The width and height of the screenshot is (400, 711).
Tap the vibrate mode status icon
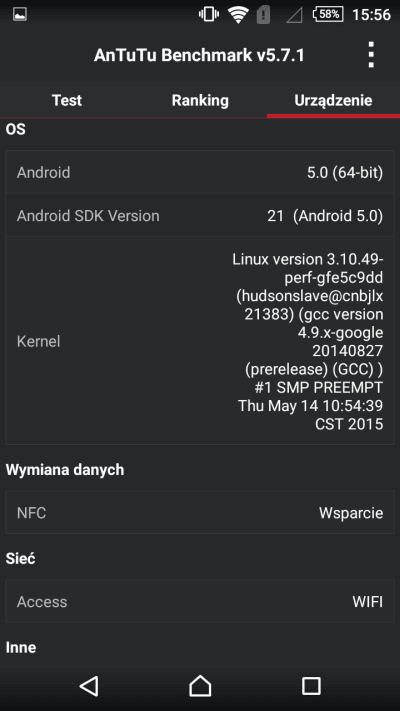(x=209, y=15)
